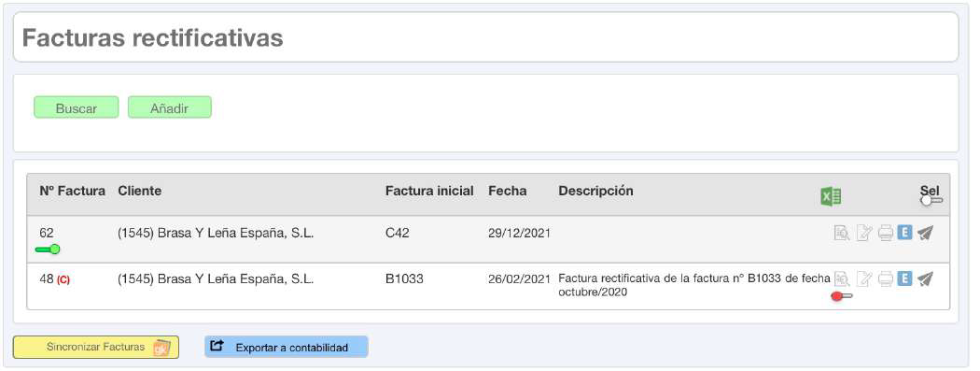Print invoice 62

click(x=885, y=234)
